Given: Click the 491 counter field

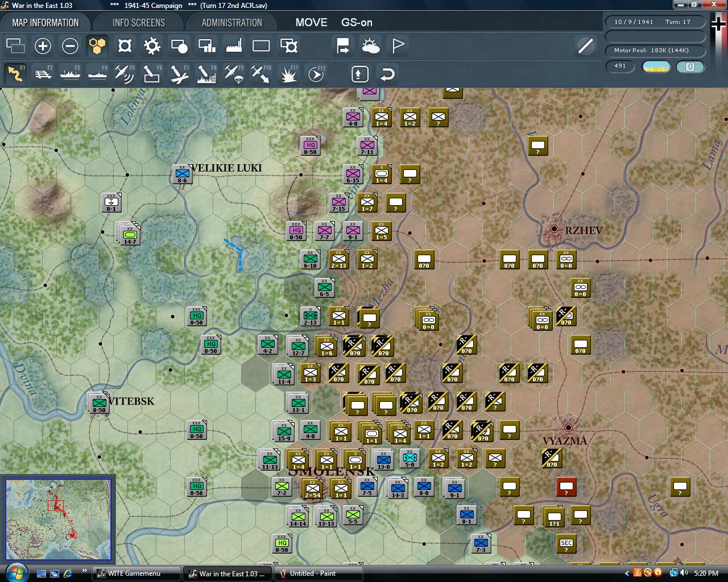Looking at the screenshot, I should 620,66.
